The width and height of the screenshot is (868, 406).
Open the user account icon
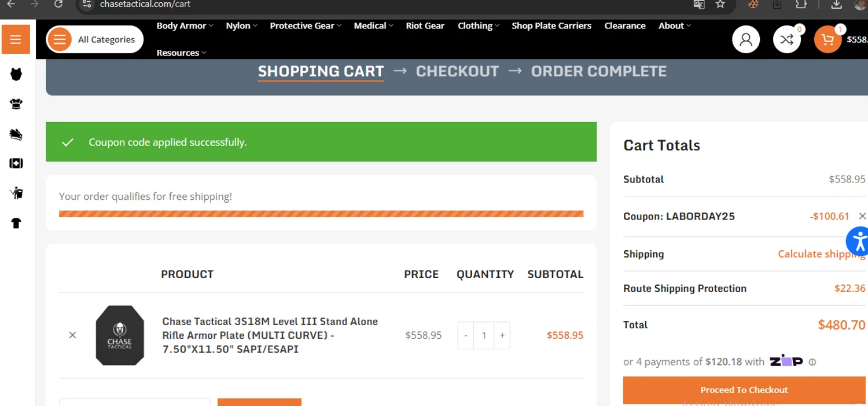point(746,39)
